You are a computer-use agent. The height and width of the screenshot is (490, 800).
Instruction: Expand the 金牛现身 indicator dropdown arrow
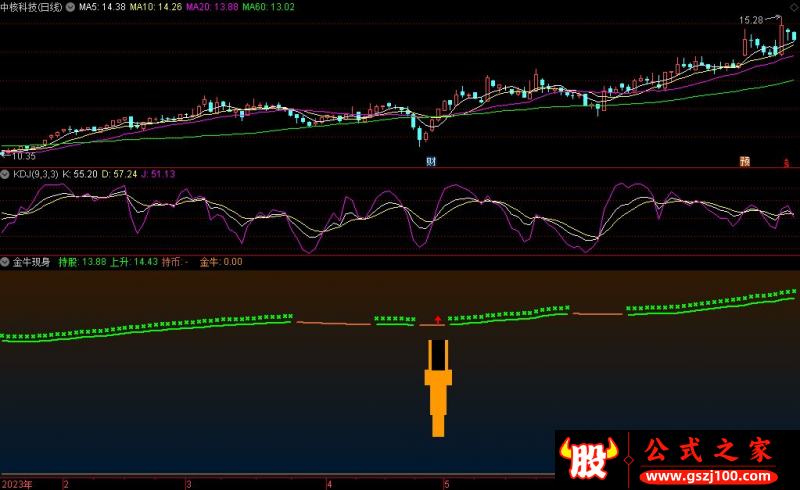6,262
